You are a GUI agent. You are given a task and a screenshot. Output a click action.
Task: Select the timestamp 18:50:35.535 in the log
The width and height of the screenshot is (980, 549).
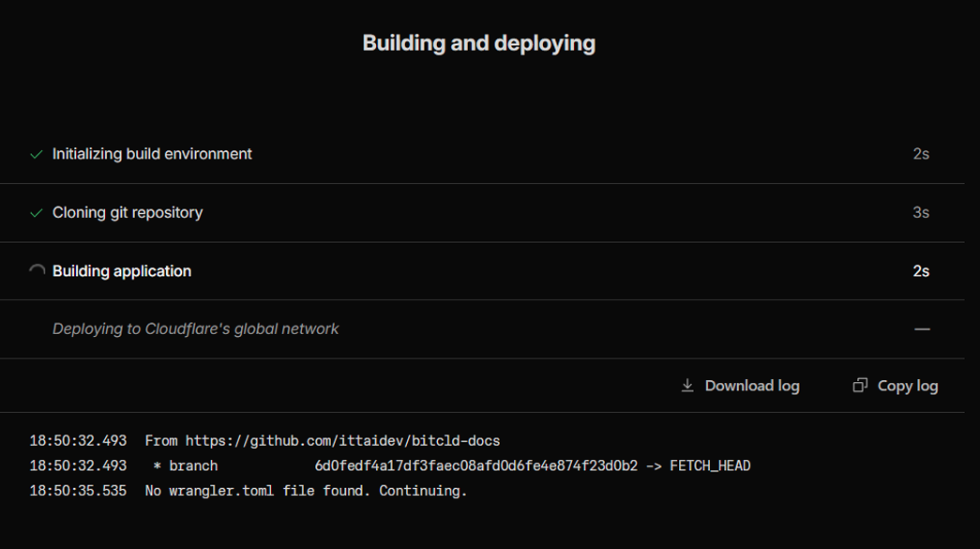[x=79, y=490]
